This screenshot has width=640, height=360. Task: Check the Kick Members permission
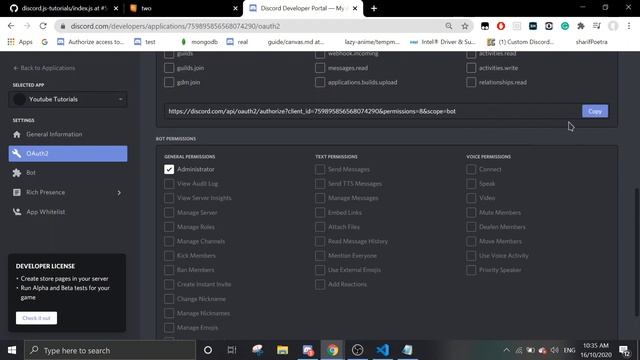[x=169, y=256]
